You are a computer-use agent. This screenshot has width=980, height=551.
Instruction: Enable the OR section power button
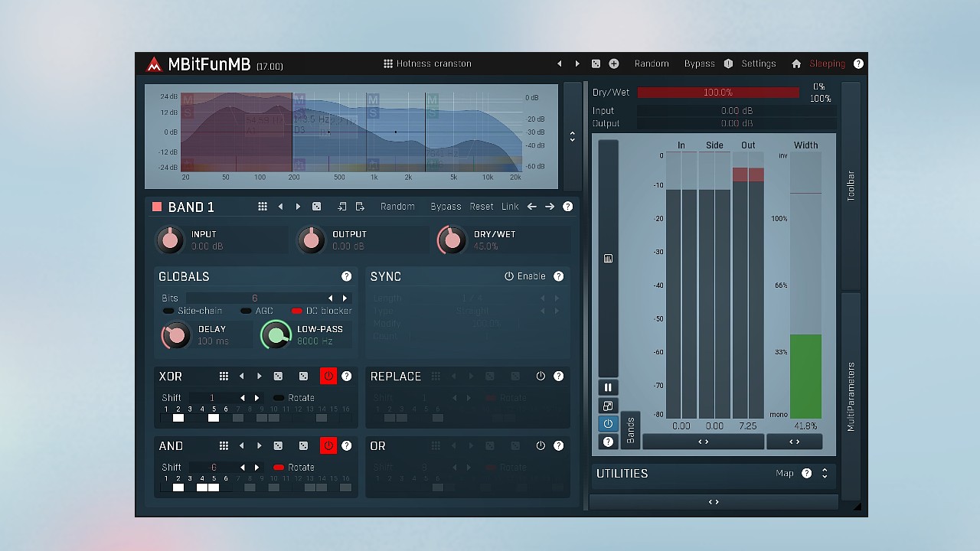pyautogui.click(x=541, y=446)
